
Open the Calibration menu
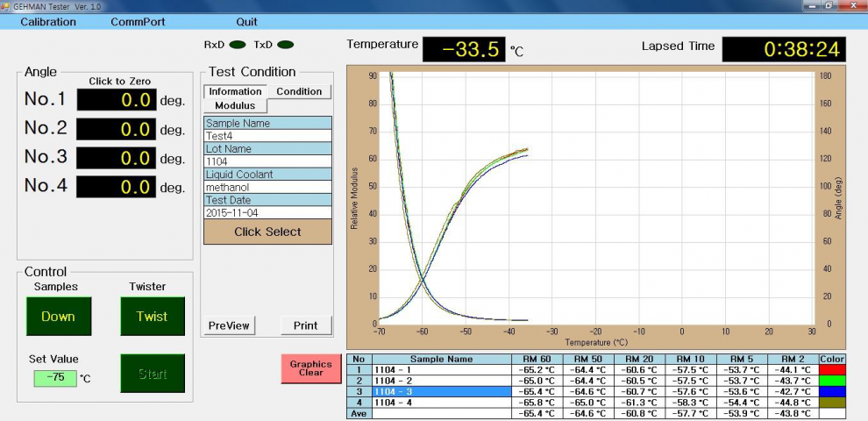click(48, 22)
